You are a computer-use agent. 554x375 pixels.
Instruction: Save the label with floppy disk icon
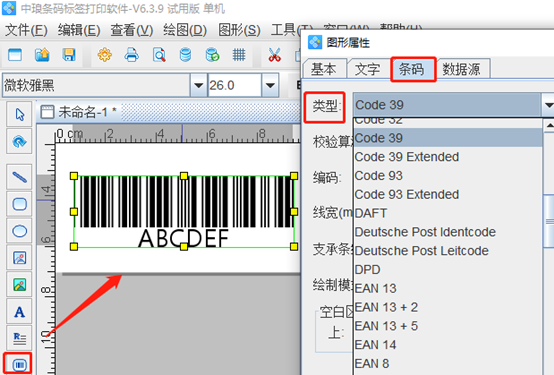point(69,55)
